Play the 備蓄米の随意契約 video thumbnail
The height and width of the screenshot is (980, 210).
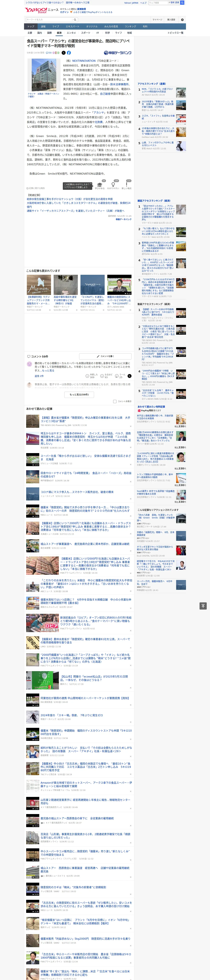119,285
